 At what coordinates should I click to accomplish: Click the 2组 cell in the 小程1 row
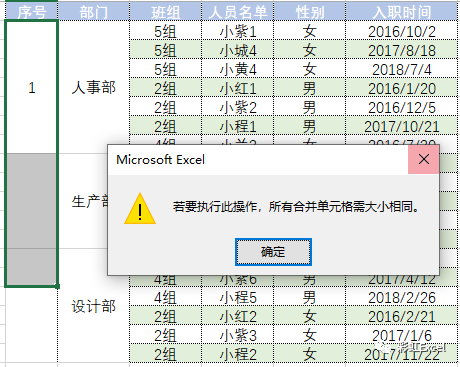point(165,126)
